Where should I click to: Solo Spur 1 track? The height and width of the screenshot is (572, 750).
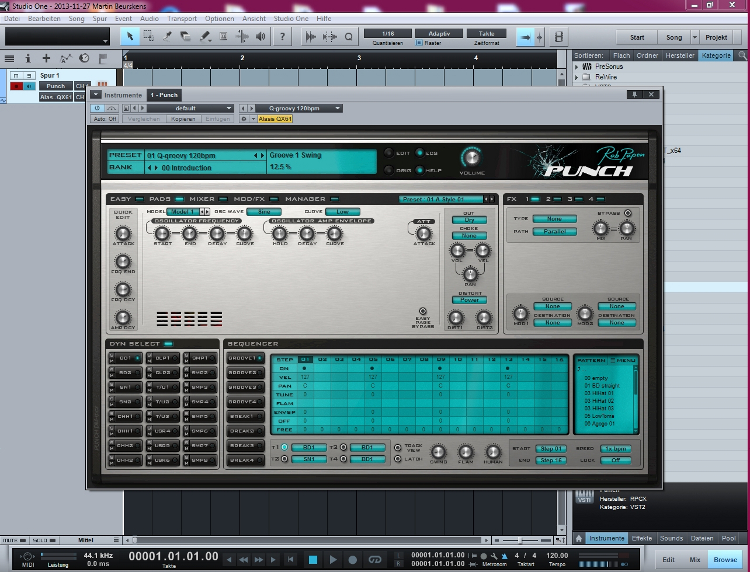point(29,76)
